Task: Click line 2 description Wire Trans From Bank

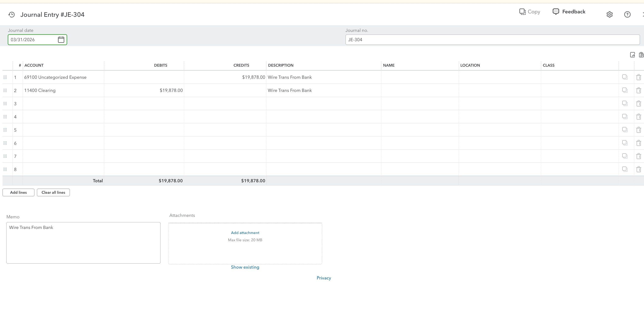Action: coord(290,90)
